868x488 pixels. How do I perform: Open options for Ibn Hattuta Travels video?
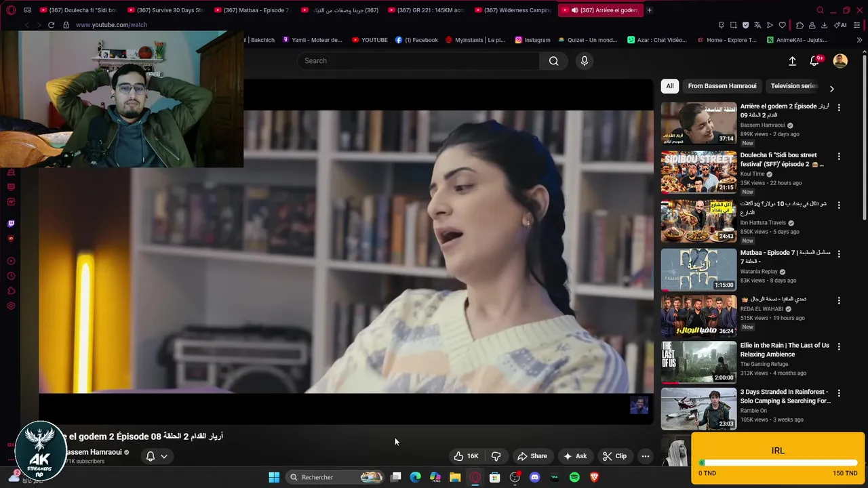(839, 205)
